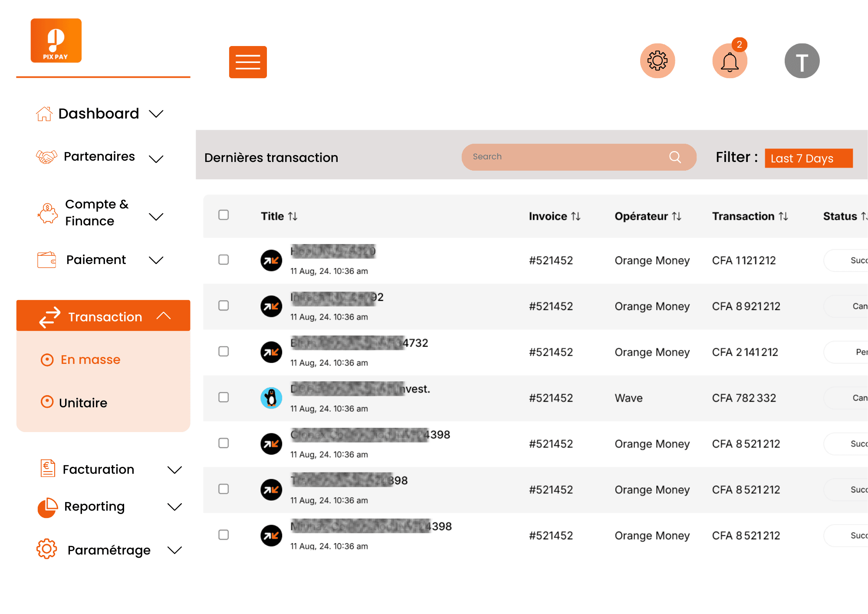Toggle the select-all header checkbox
868x614 pixels.
coord(224,215)
